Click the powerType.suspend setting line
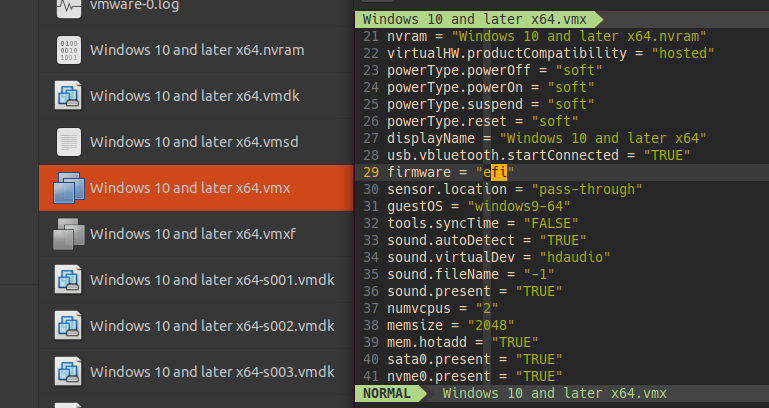The image size is (769, 408). [490, 104]
